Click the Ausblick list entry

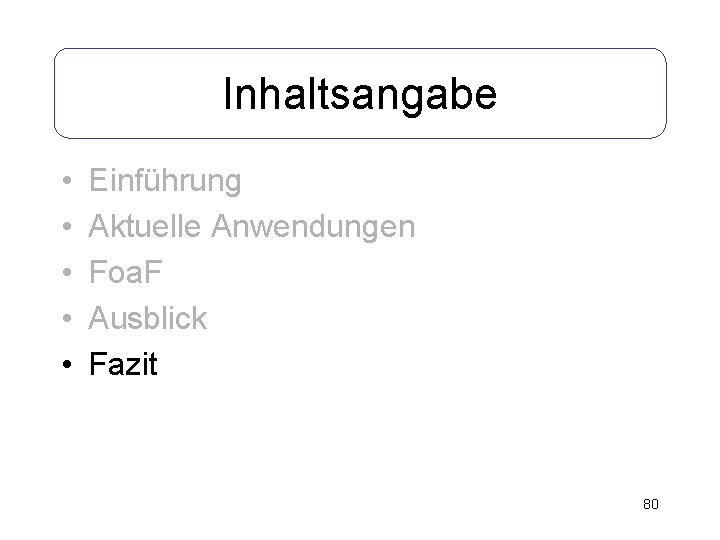[148, 319]
